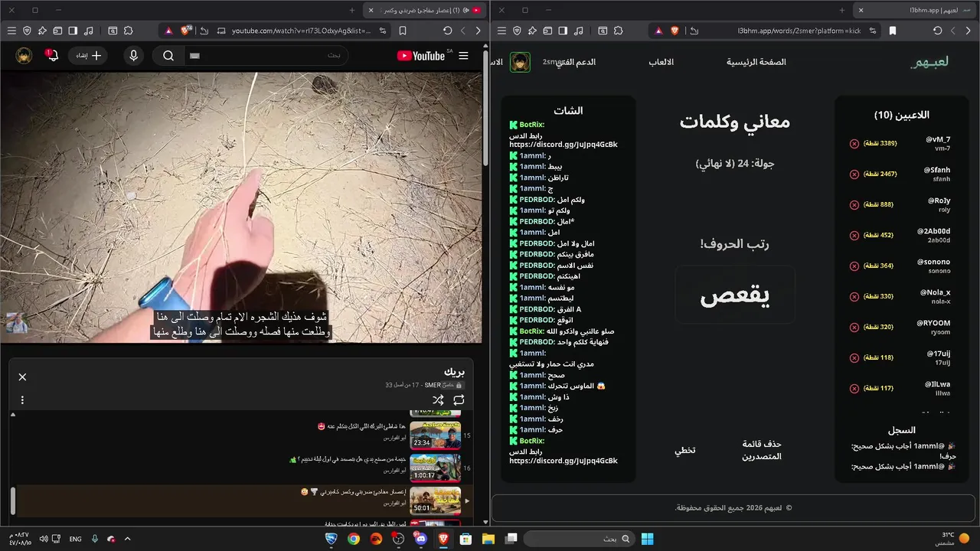Click bookmark icon in l3bhm window
The height and width of the screenshot is (551, 980).
pyautogui.click(x=893, y=31)
